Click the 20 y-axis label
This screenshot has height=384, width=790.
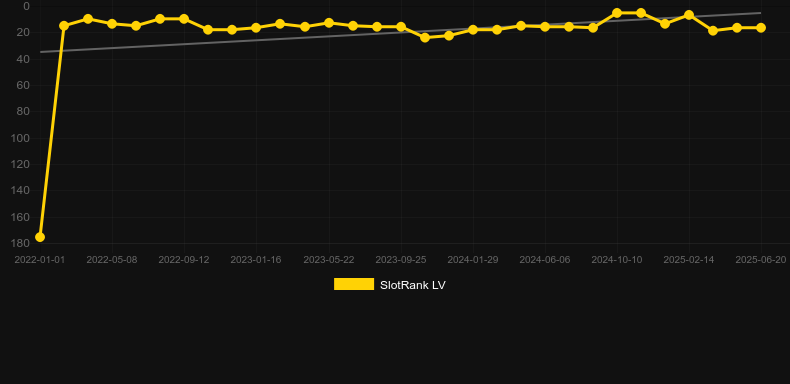(x=24, y=32)
